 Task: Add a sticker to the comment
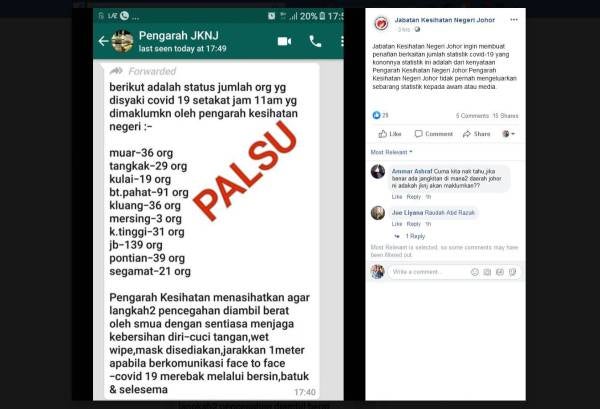[x=512, y=272]
